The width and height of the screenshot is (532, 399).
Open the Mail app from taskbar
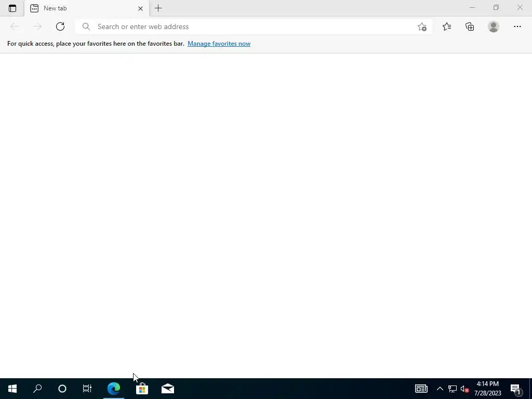(x=168, y=389)
